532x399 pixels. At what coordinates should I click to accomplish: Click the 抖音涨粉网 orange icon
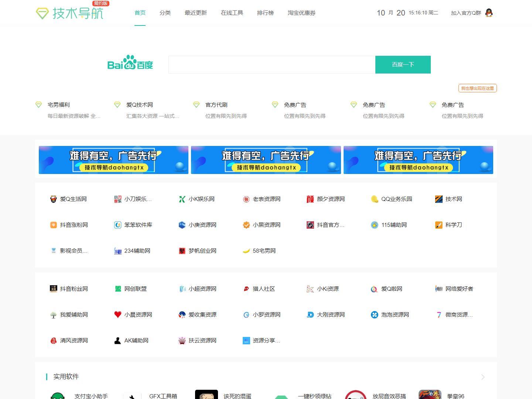point(54,225)
